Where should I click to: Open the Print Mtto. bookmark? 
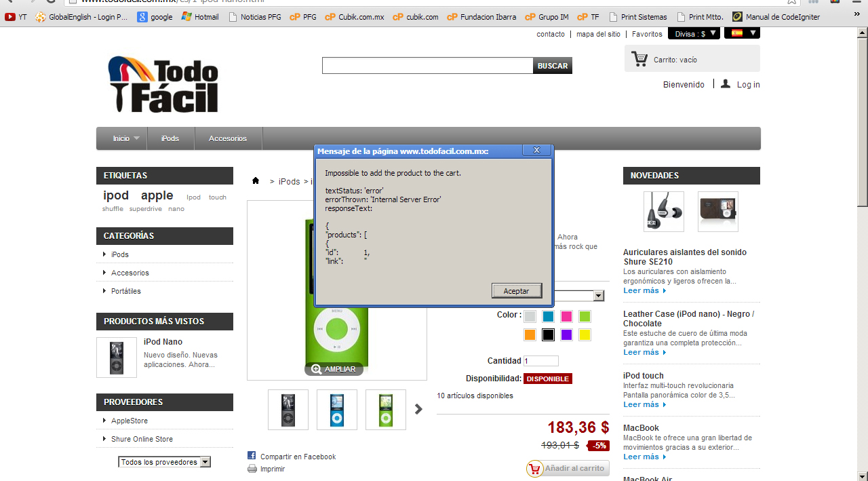[700, 17]
